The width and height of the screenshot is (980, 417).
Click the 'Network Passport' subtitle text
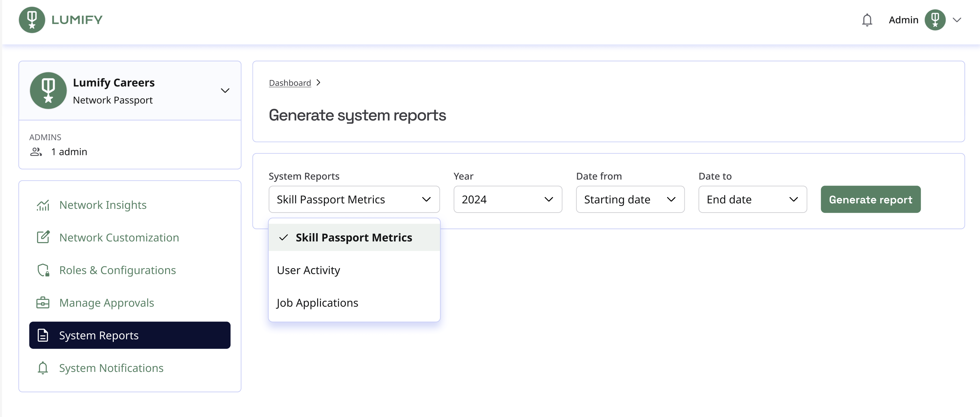[x=113, y=100]
